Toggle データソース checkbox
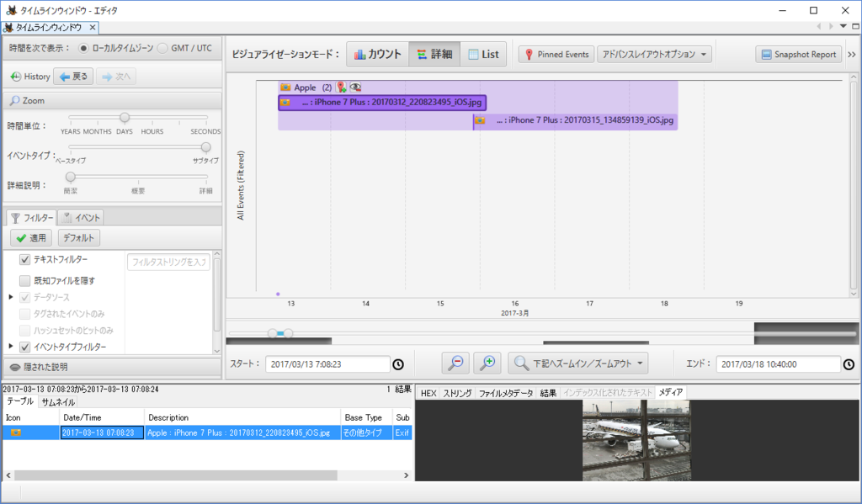Screen dimensions: 862x504 coord(24,297)
